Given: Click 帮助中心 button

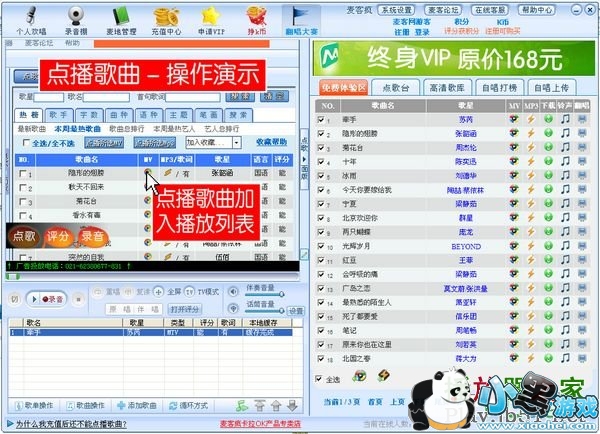Looking at the screenshot, I should (x=537, y=10).
